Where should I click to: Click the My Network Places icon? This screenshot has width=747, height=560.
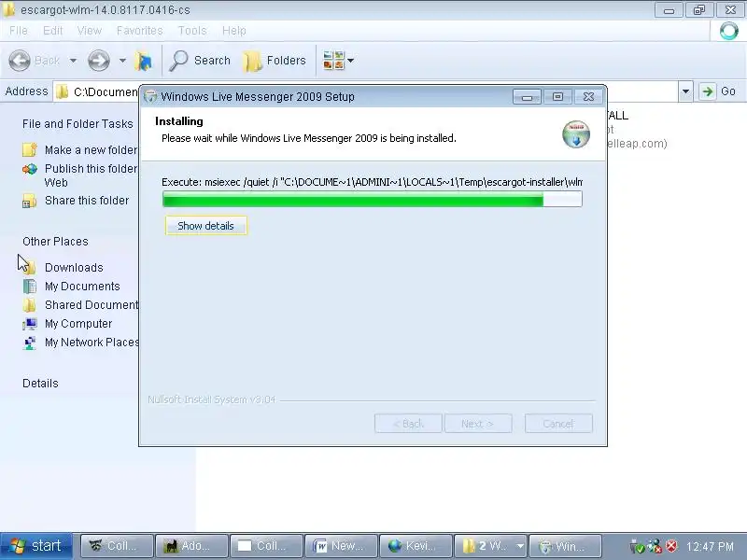(30, 343)
